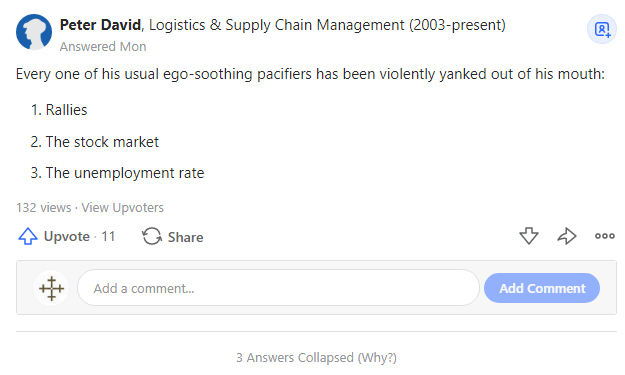
Task: Click the View Upvoters link
Action: point(123,208)
